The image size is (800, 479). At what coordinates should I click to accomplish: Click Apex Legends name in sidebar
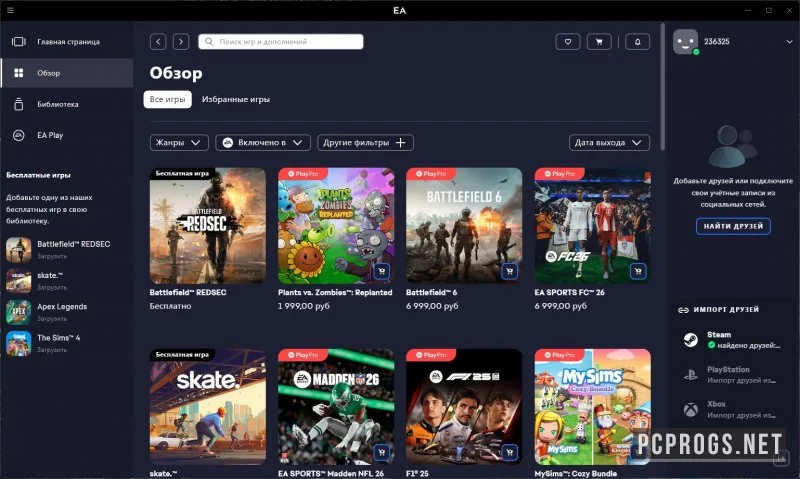pyautogui.click(x=62, y=307)
